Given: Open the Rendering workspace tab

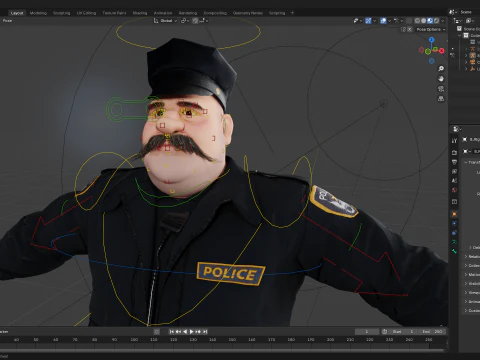Looking at the screenshot, I should coord(188,13).
